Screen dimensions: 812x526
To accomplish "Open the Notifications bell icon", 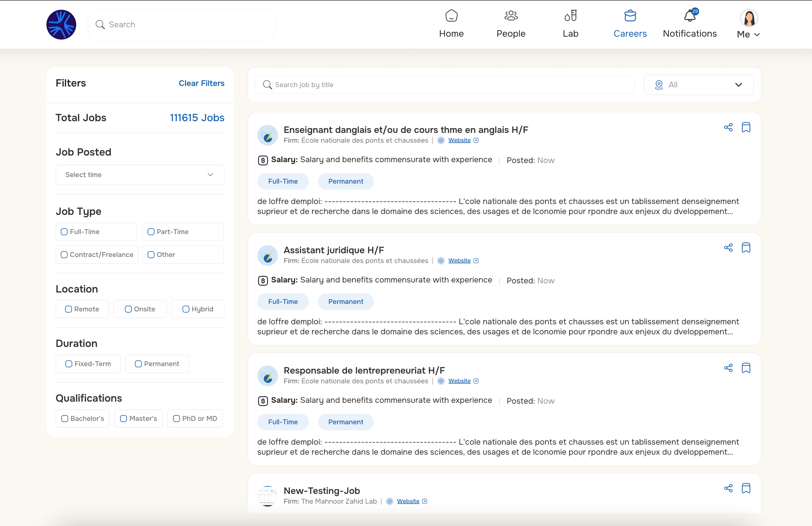I will 690,16.
